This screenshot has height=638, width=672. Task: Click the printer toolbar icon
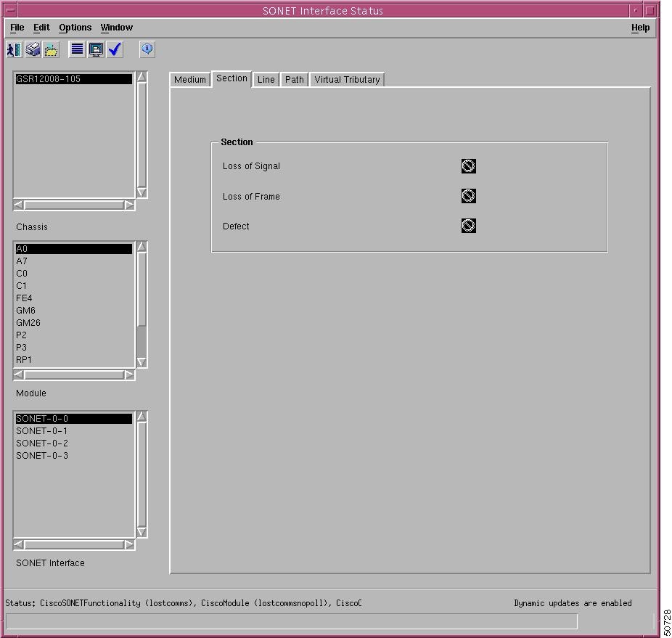click(33, 50)
